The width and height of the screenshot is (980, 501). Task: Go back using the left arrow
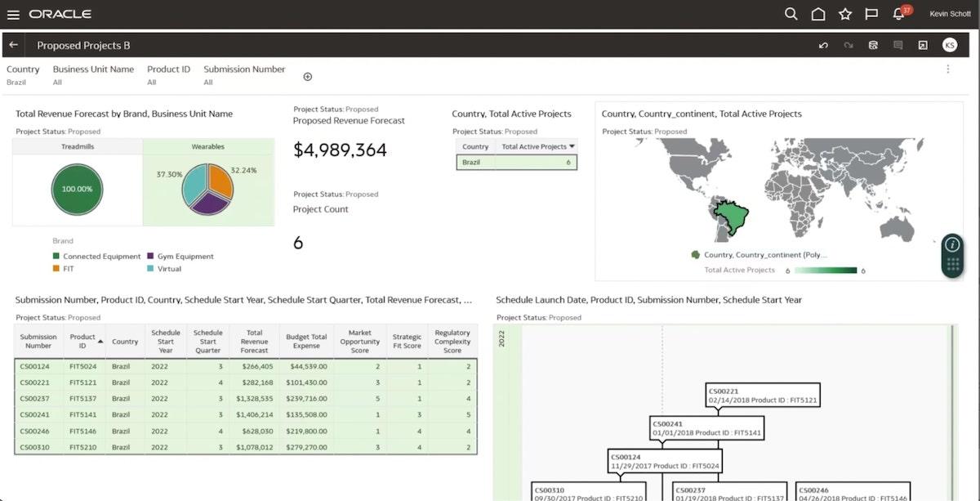[x=14, y=45]
